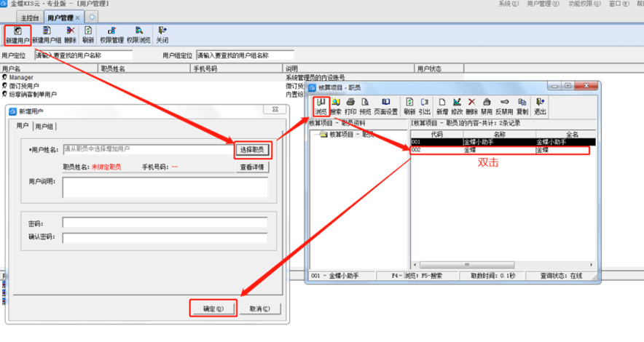
Task: Select the 用户管理 tab
Action: click(x=60, y=17)
